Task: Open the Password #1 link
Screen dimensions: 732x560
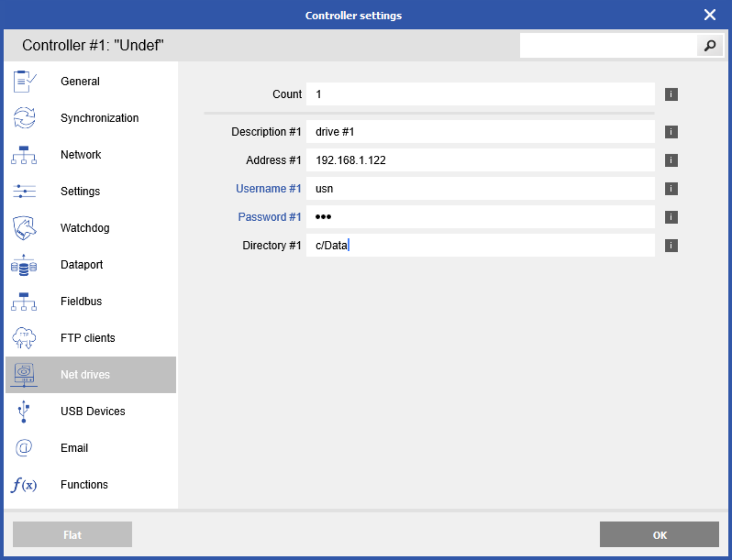Action: [x=269, y=217]
